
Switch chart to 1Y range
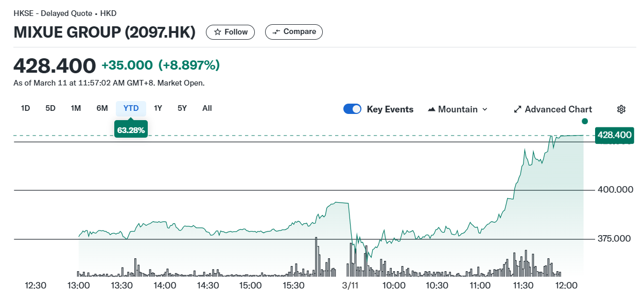click(158, 108)
